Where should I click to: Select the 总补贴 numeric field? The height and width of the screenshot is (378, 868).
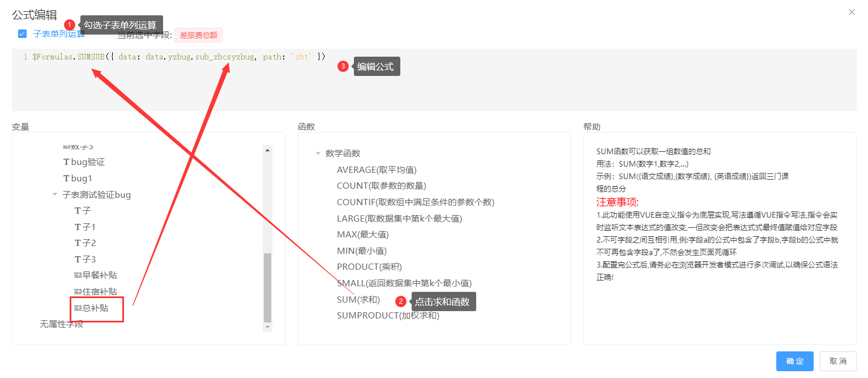pos(95,308)
